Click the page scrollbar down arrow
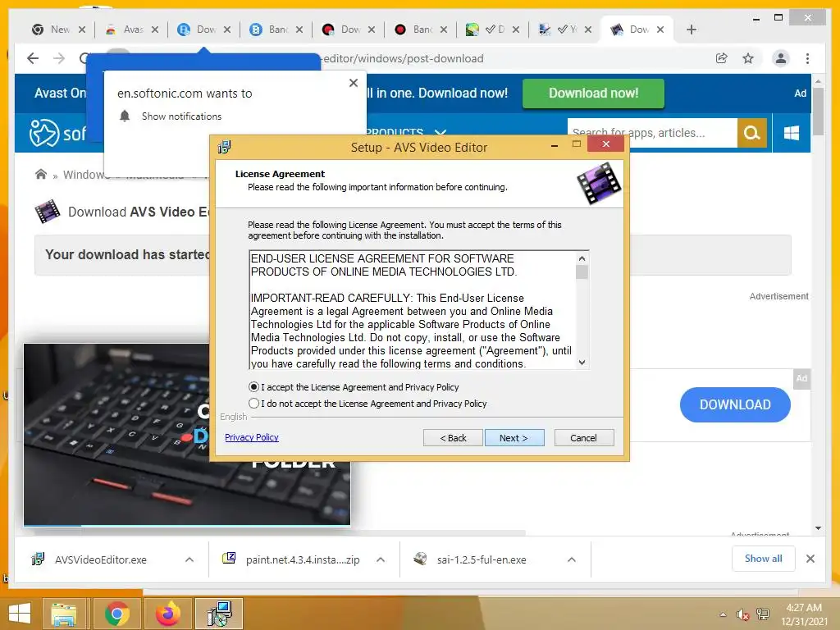840x630 pixels. pos(818,528)
